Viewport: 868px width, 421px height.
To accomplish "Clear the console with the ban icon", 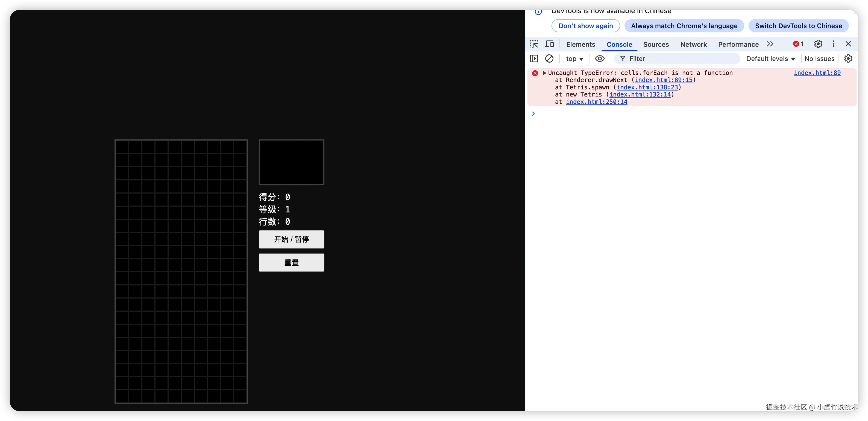I will click(x=549, y=59).
